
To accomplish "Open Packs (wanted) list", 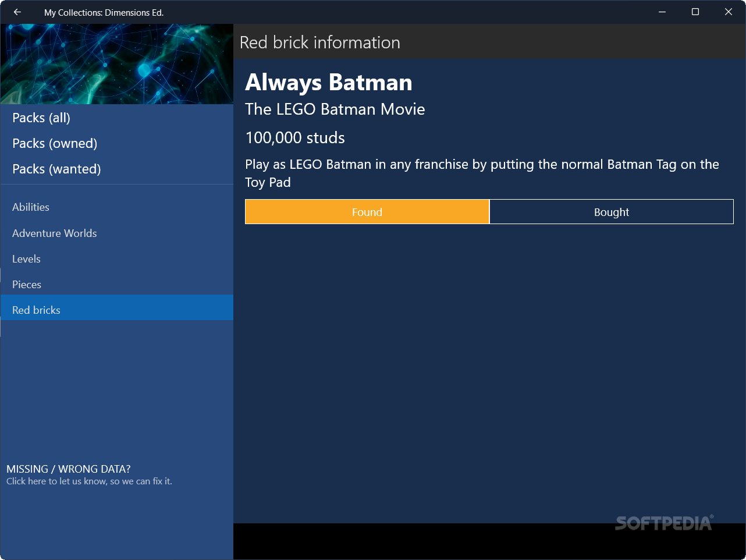I will (x=117, y=169).
